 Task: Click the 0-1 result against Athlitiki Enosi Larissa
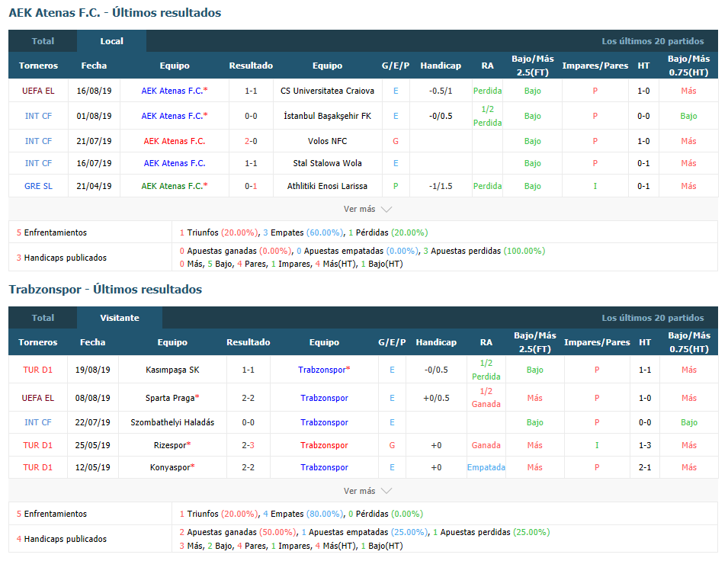coord(251,186)
